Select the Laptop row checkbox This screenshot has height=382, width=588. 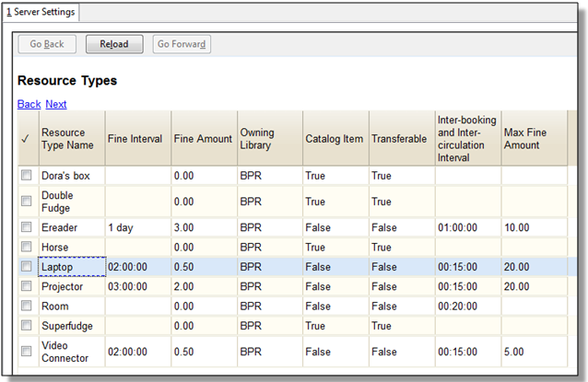(x=27, y=266)
